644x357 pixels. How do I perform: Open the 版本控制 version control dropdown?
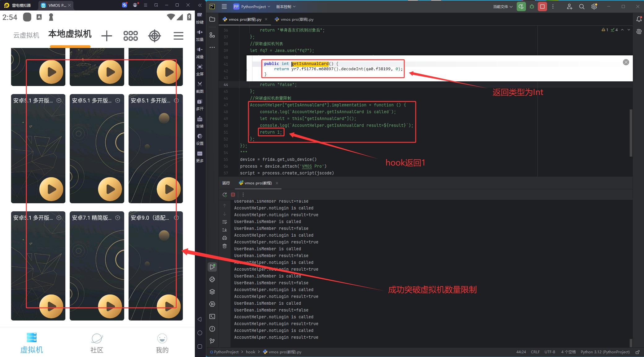point(286,6)
